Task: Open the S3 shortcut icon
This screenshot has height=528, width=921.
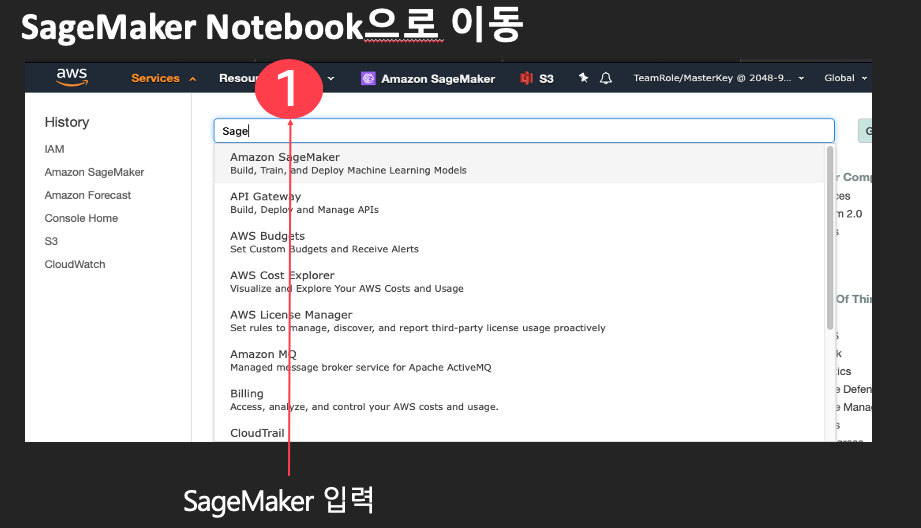Action: pos(526,78)
